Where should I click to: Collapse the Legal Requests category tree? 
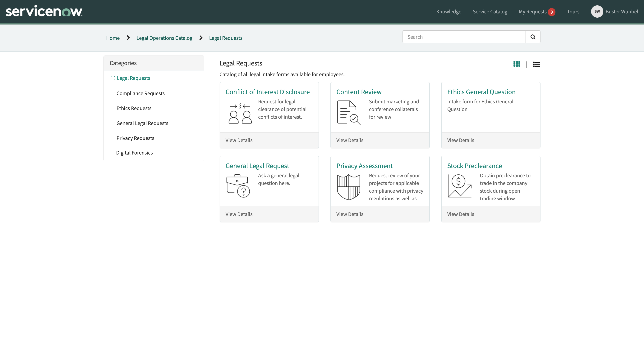pos(113,78)
